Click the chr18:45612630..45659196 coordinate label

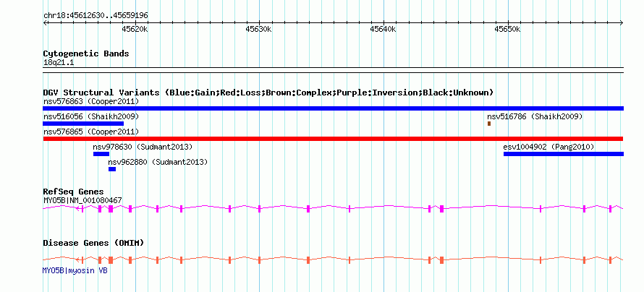coord(96,16)
